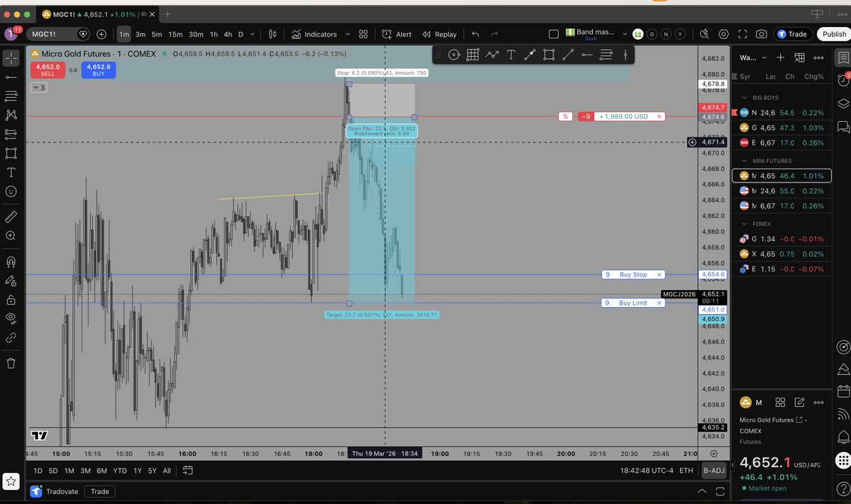
Task: Expand the Band master layout dropdown
Action: [x=625, y=34]
